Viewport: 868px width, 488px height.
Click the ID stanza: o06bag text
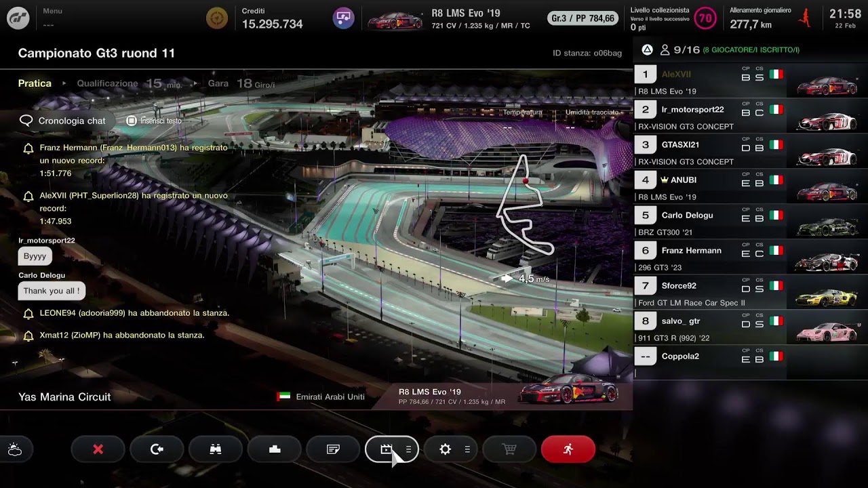587,53
